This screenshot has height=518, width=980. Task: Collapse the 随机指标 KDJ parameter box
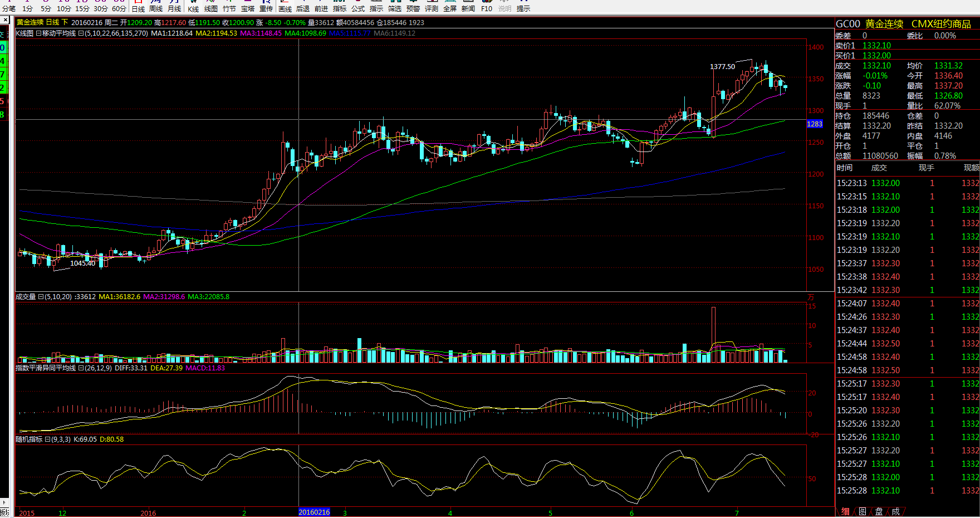[x=47, y=439]
